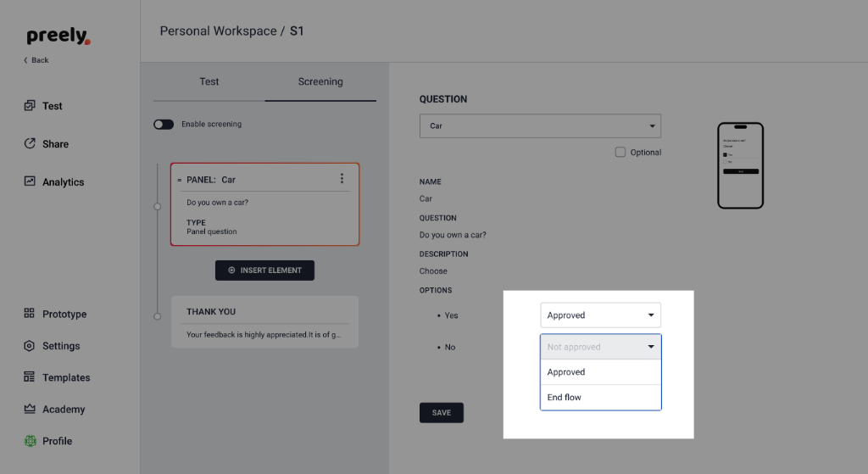Viewport: 868px width, 474px height.
Task: Collapse the Not approved dropdown for No
Action: pos(601,347)
